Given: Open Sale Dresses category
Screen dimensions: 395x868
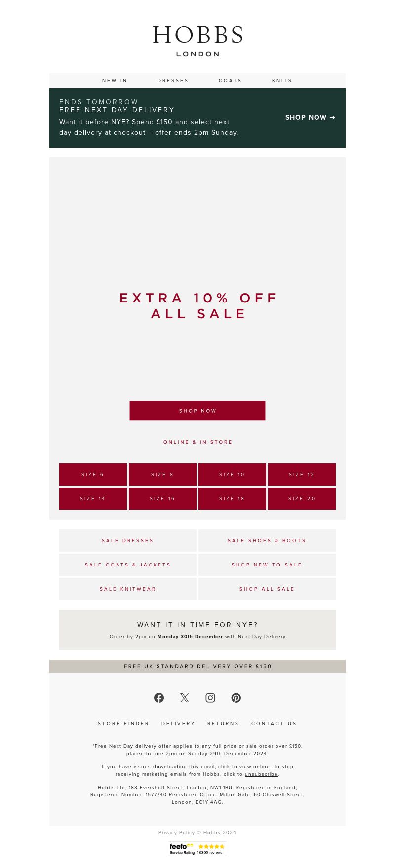Looking at the screenshot, I should coord(128,540).
